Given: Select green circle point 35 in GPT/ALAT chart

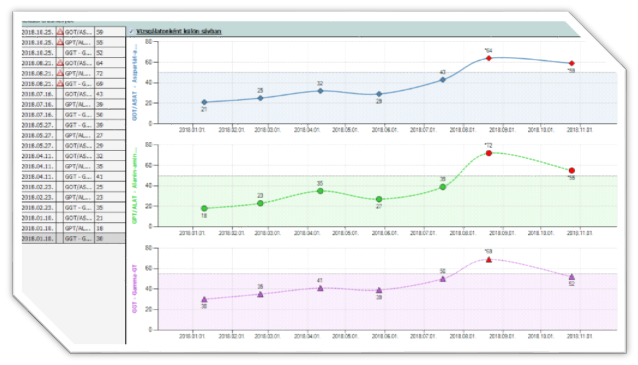Looking at the screenshot, I should coord(320,191).
